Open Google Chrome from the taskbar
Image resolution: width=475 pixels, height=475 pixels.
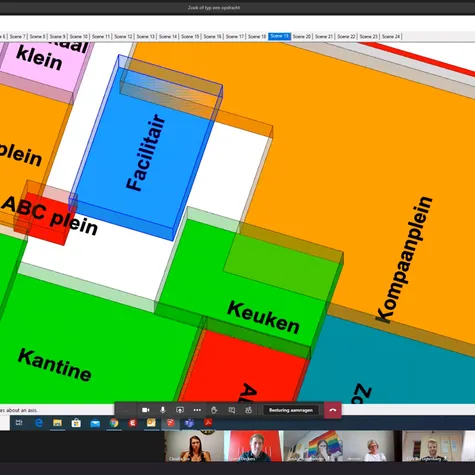click(x=114, y=423)
